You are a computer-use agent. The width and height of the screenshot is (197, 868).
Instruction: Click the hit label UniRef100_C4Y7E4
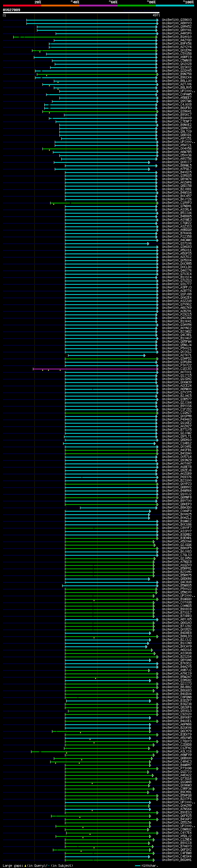tap(177, 833)
